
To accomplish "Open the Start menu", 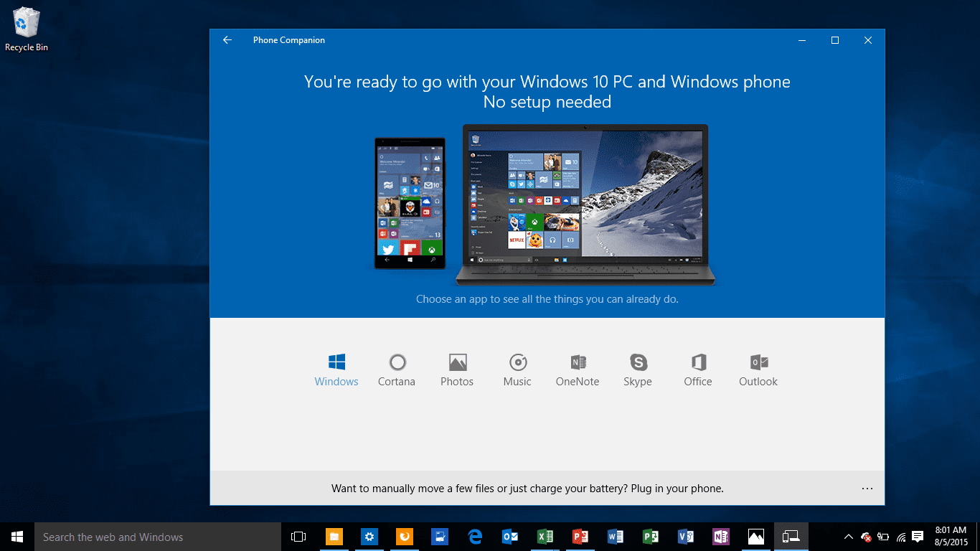I will tap(17, 537).
